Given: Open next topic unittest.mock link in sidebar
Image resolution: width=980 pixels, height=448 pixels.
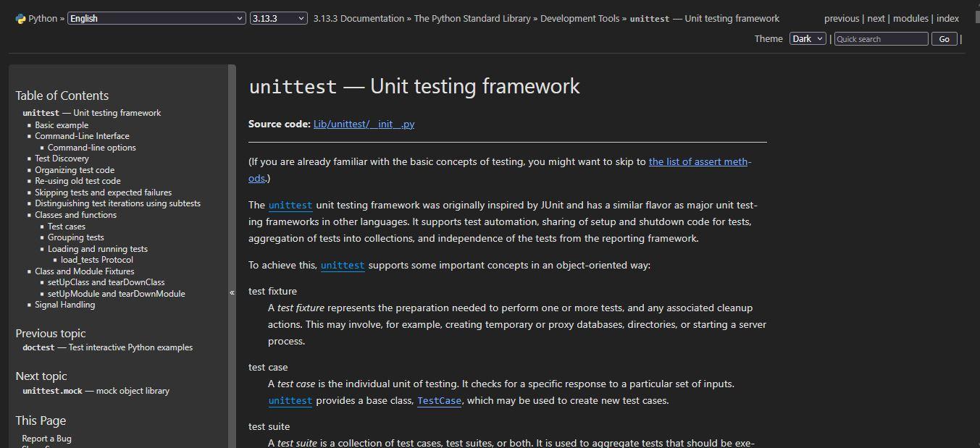Looking at the screenshot, I should point(96,391).
